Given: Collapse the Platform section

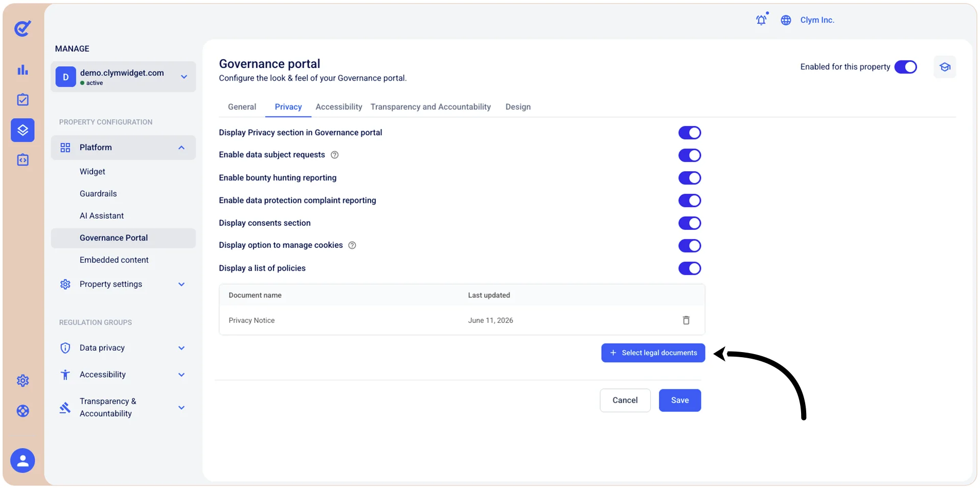Looking at the screenshot, I should (x=123, y=148).
